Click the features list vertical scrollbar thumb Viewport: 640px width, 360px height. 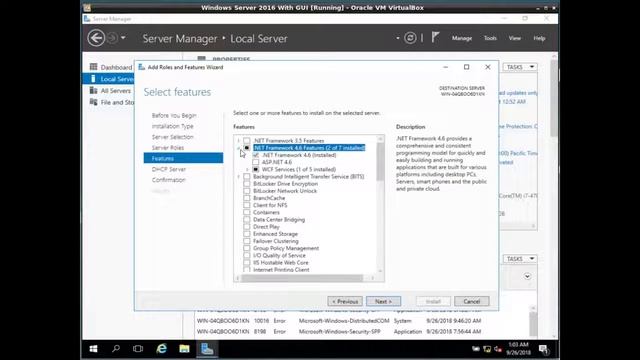pos(380,162)
